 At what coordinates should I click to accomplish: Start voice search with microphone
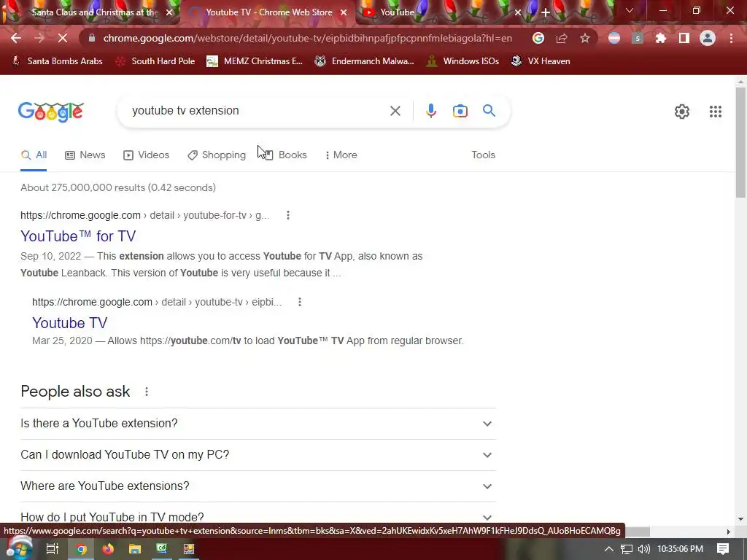[x=430, y=111]
